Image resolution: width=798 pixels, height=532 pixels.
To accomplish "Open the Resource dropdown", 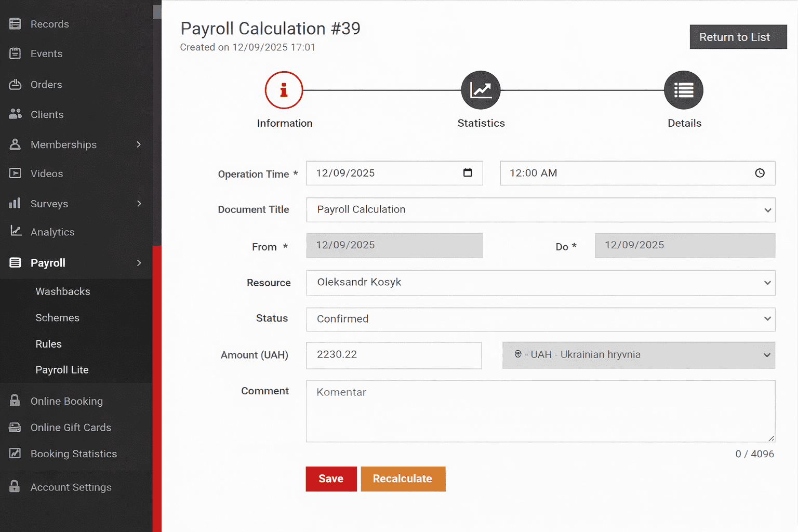I will point(540,283).
